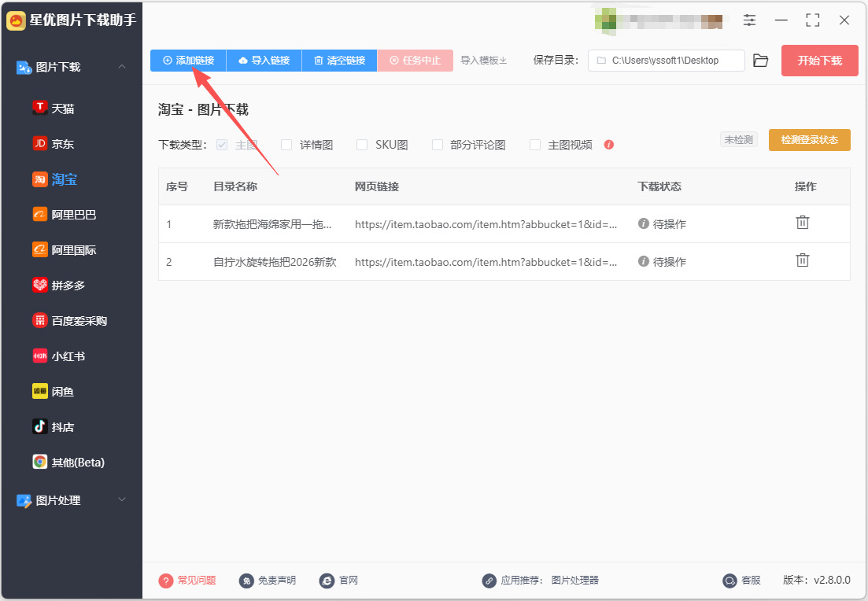Select the 自拧水旋转拖把2026新款 directory name

point(275,262)
